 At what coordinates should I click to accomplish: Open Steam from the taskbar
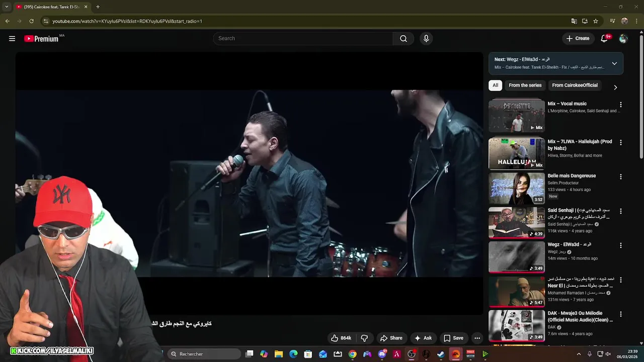[441, 354]
